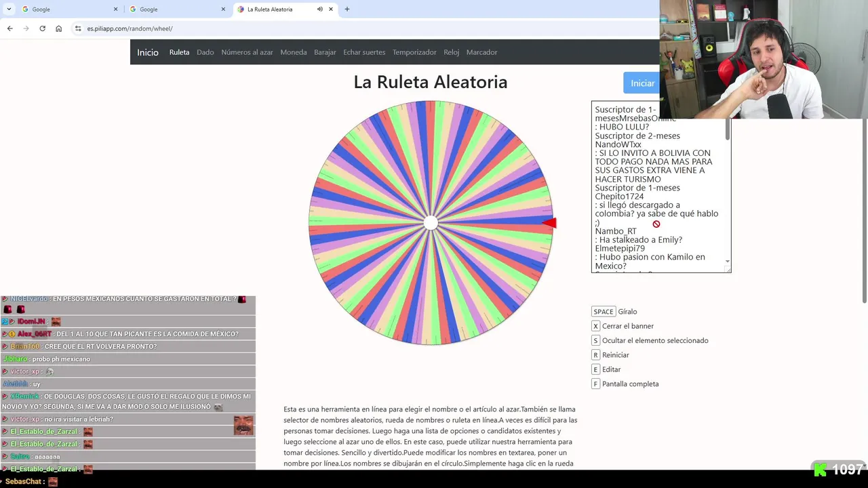This screenshot has height=488, width=868.
Task: Close the first Google tab
Action: pos(115,9)
